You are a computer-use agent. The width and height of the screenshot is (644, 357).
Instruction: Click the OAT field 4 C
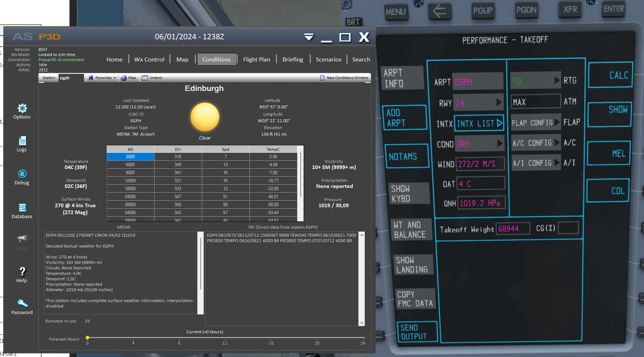coord(481,184)
